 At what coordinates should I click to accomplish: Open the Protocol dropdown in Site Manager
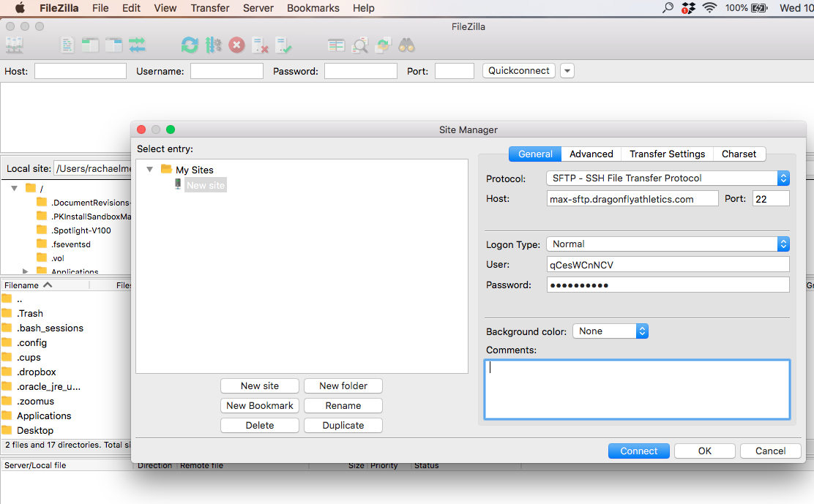click(668, 178)
